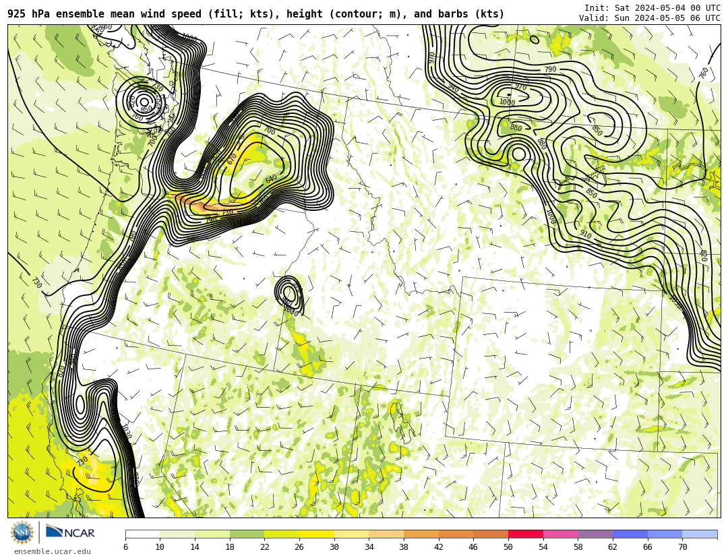Click the NCAR logo
Screen dimensions: 728x560
tap(70, 532)
